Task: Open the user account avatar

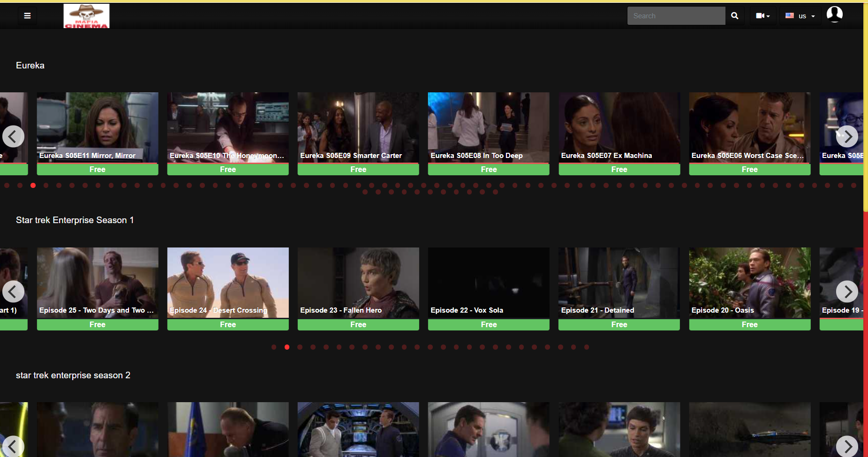Action: (x=835, y=14)
